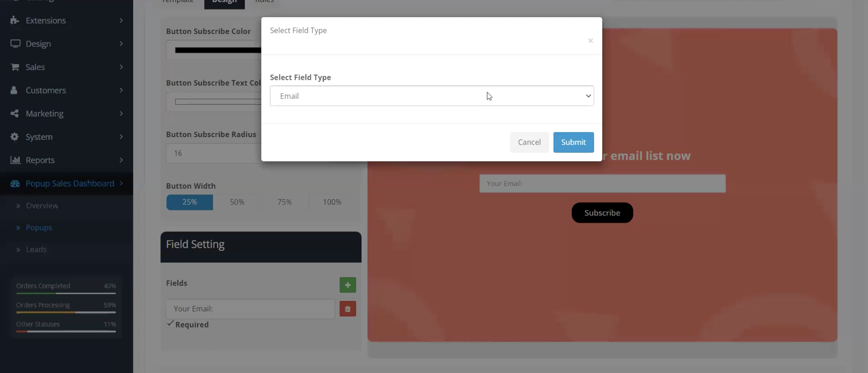
Task: Click the Sales cart icon
Action: pyautogui.click(x=15, y=67)
